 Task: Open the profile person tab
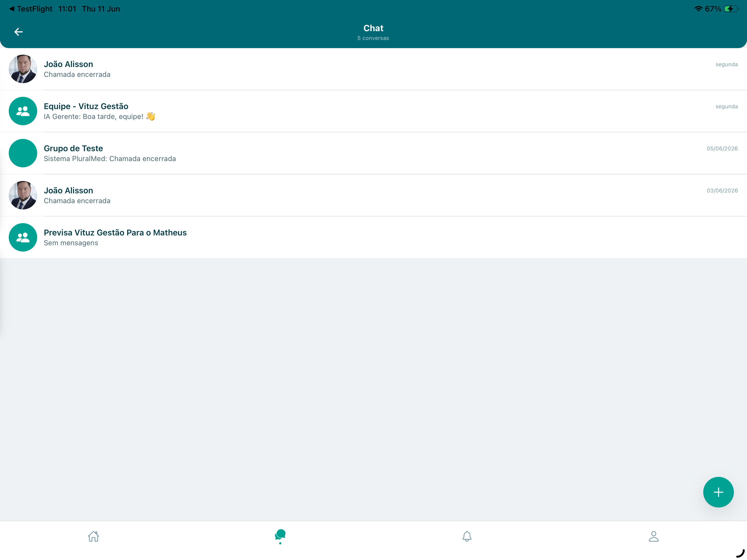(x=654, y=536)
